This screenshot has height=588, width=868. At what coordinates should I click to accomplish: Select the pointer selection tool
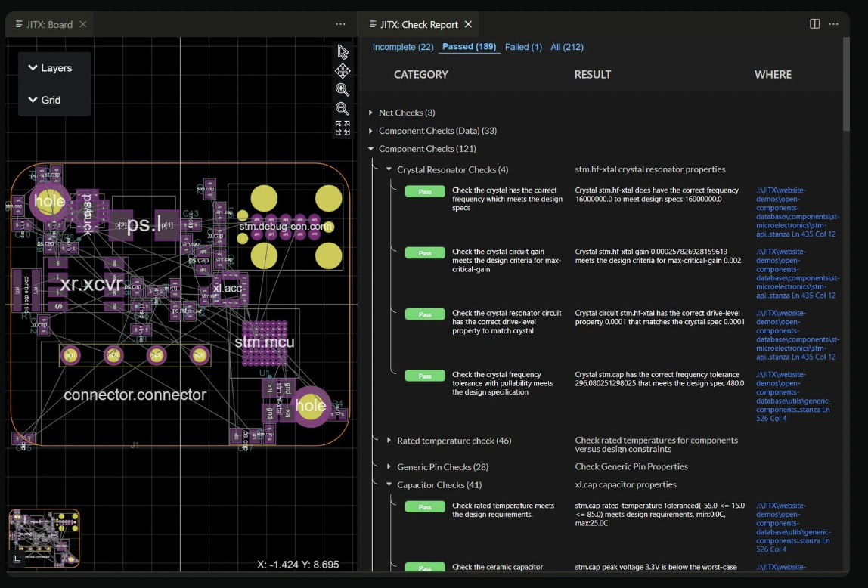click(343, 51)
